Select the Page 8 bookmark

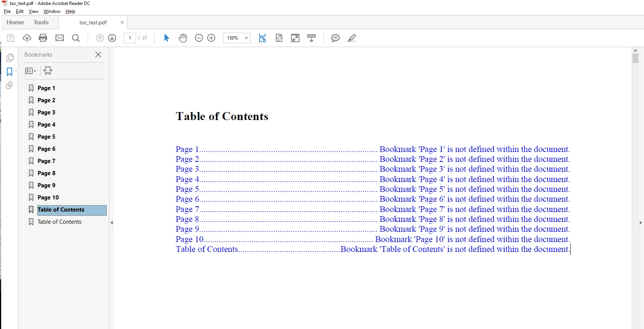click(46, 173)
